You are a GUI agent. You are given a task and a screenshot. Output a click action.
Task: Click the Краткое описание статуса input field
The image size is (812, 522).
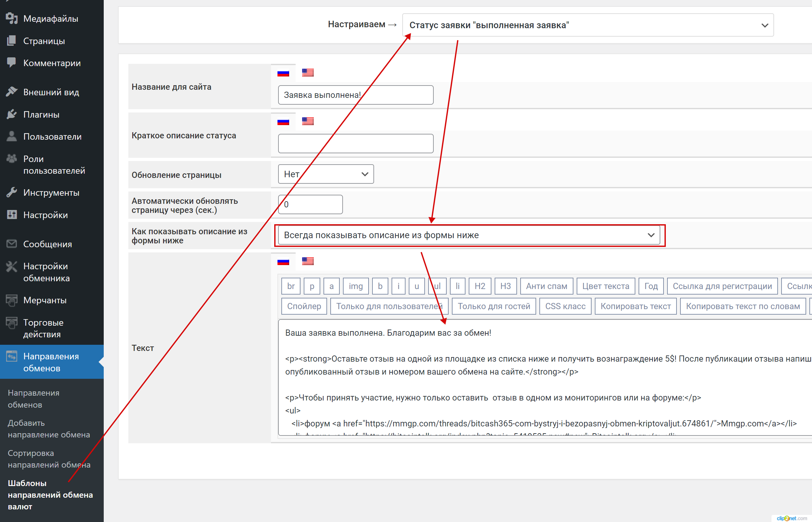coord(355,144)
